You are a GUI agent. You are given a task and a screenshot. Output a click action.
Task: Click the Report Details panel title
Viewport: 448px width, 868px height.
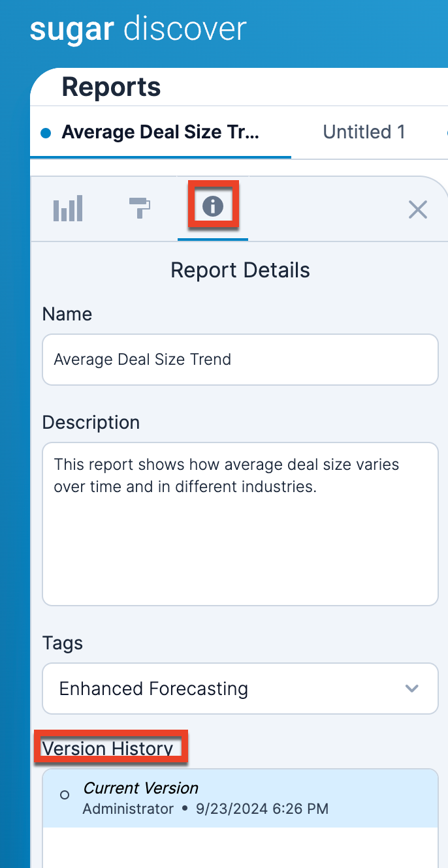click(240, 270)
